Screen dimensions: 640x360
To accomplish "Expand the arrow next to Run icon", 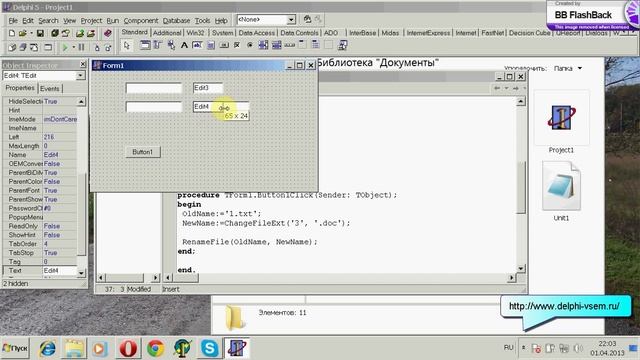I will pos(73,47).
